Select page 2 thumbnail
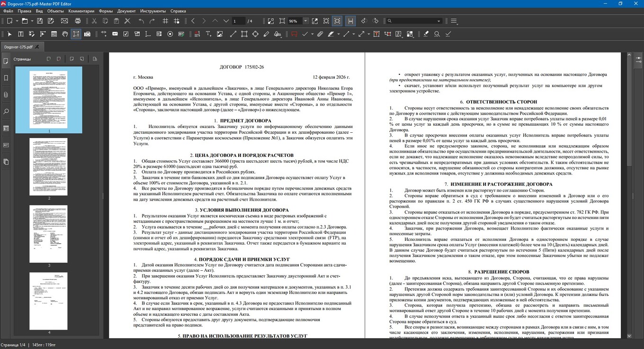The width and height of the screenshot is (644, 349). coord(49,166)
